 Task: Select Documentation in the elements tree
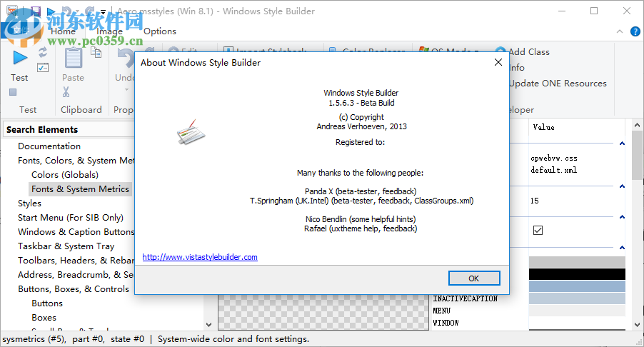tap(49, 146)
